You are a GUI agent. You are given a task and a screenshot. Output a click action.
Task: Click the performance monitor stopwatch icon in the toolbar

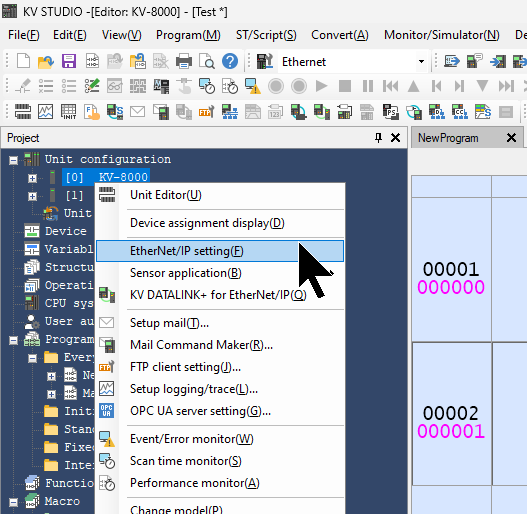230,86
